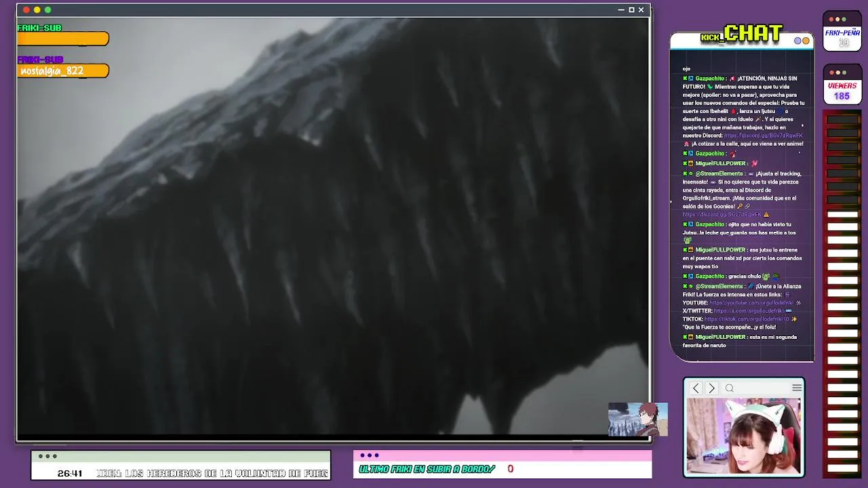Screen dimensions: 868x488
Task: Click the scrolling 'LOS HEREDEROS DE LA VOLUNTAD' title
Action: click(212, 473)
